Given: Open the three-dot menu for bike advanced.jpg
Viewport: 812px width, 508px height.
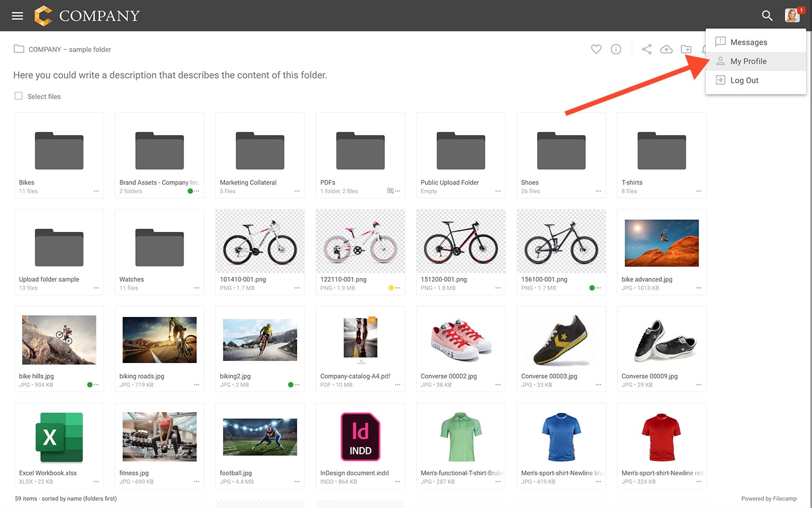Looking at the screenshot, I should (x=699, y=288).
